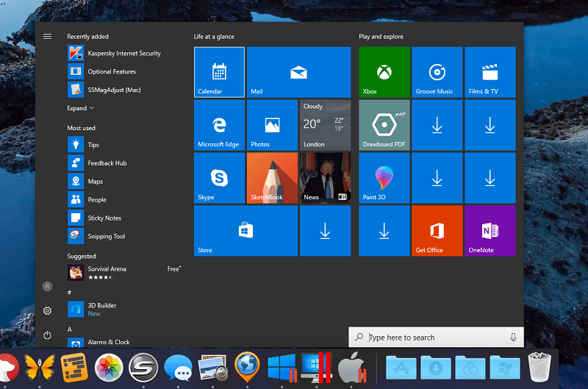
Task: Expand the Recently added list
Action: click(x=80, y=108)
